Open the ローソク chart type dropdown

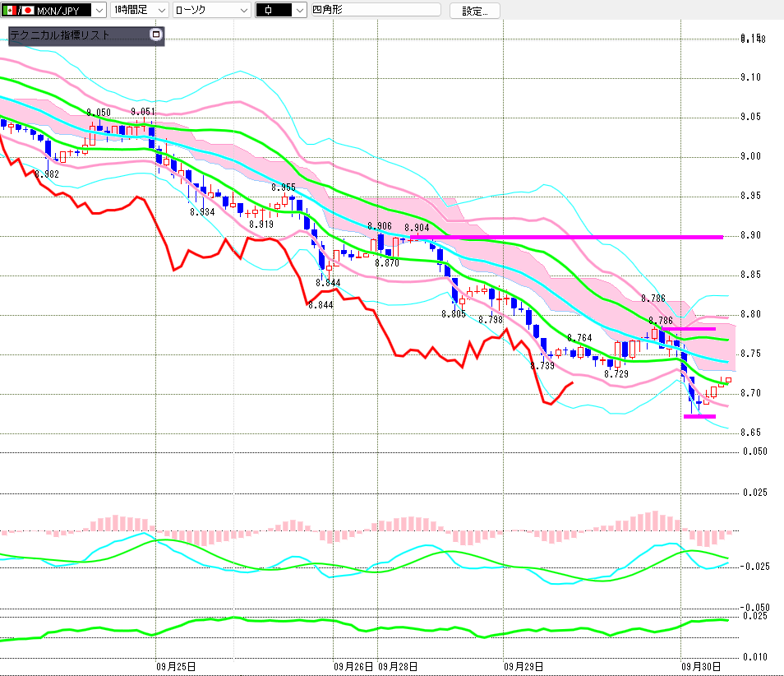[211, 10]
